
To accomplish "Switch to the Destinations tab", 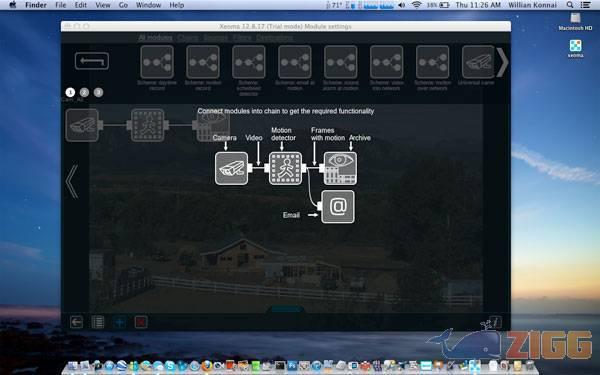I will pos(275,38).
